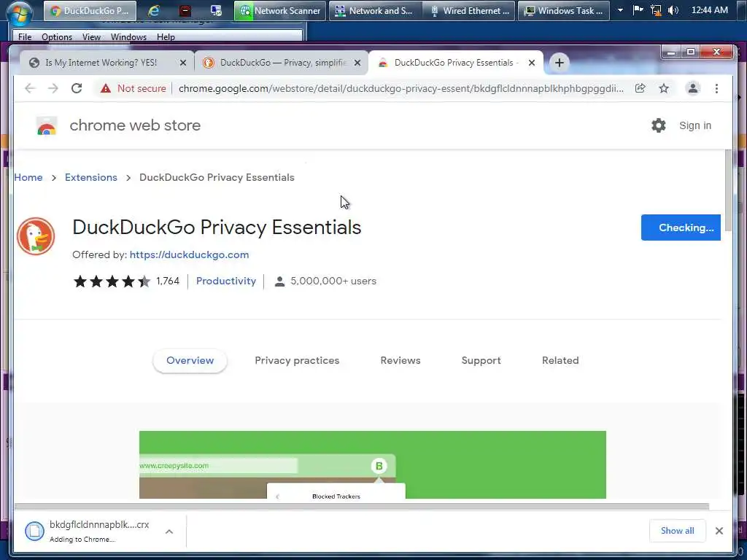Open Windows menu in Task Manager window

point(128,36)
